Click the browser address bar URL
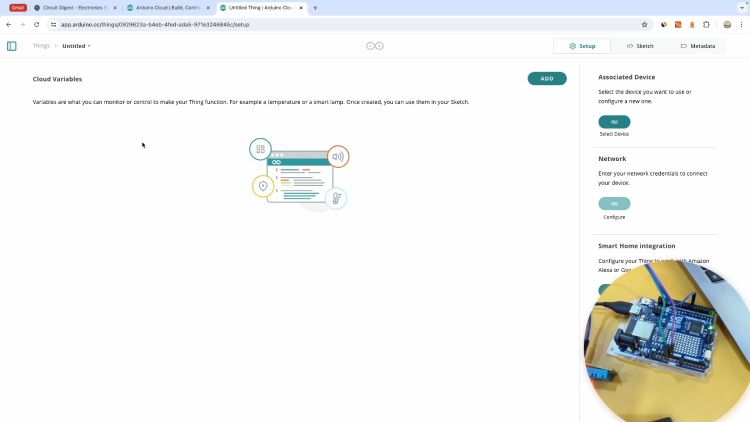Viewport: 750px width, 422px height. click(x=154, y=24)
